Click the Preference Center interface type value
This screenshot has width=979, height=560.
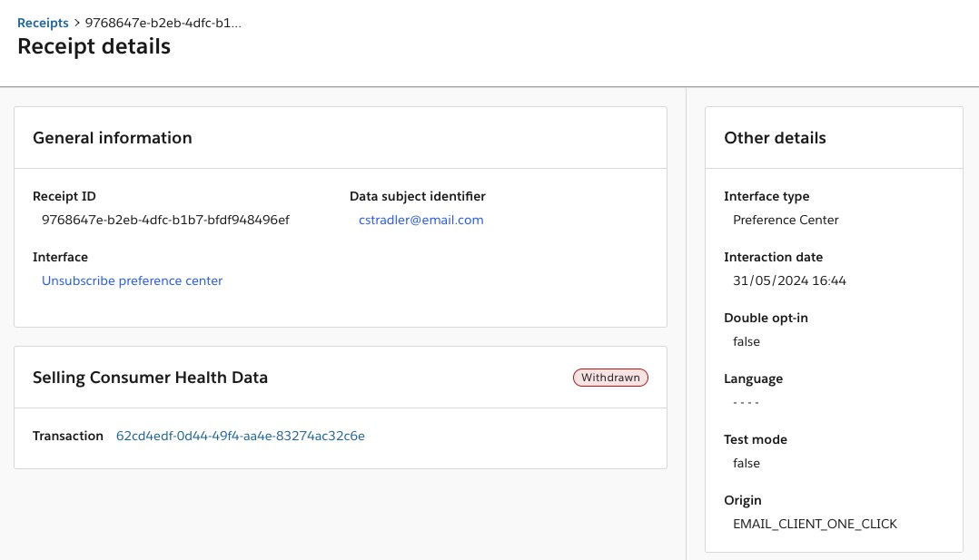tap(786, 220)
